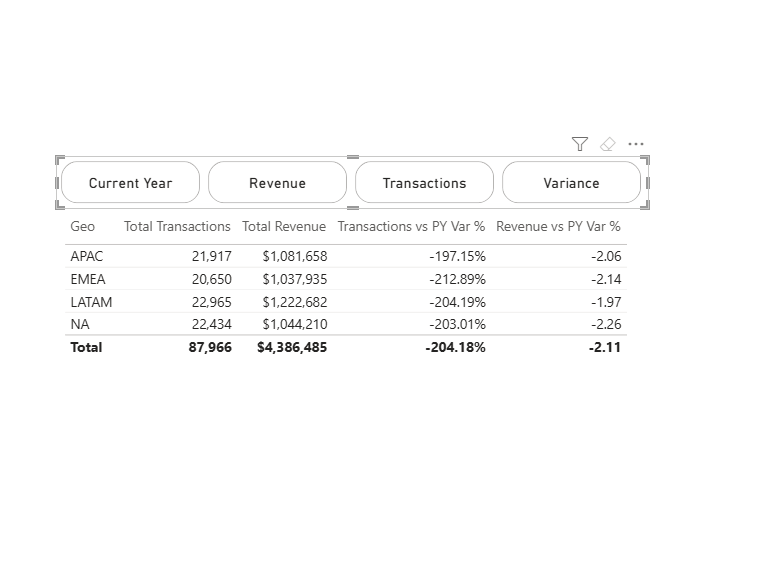Click the -2.14 revenue variance cell

click(606, 279)
